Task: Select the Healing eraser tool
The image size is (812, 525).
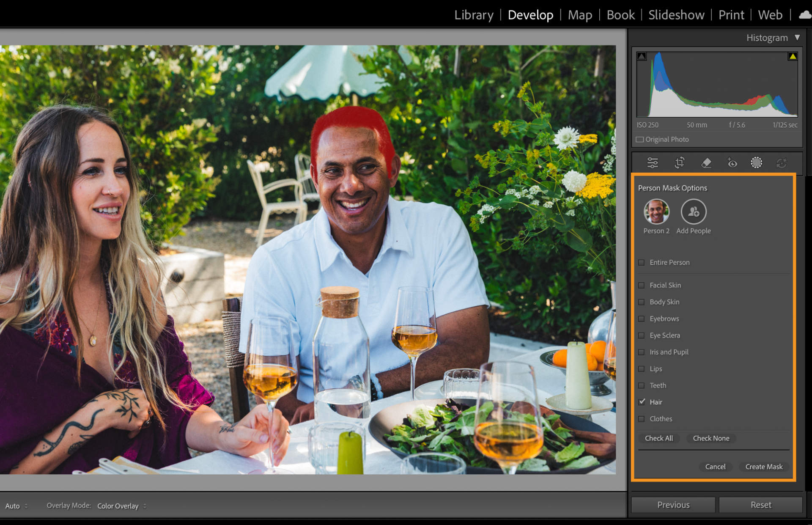Action: click(706, 163)
